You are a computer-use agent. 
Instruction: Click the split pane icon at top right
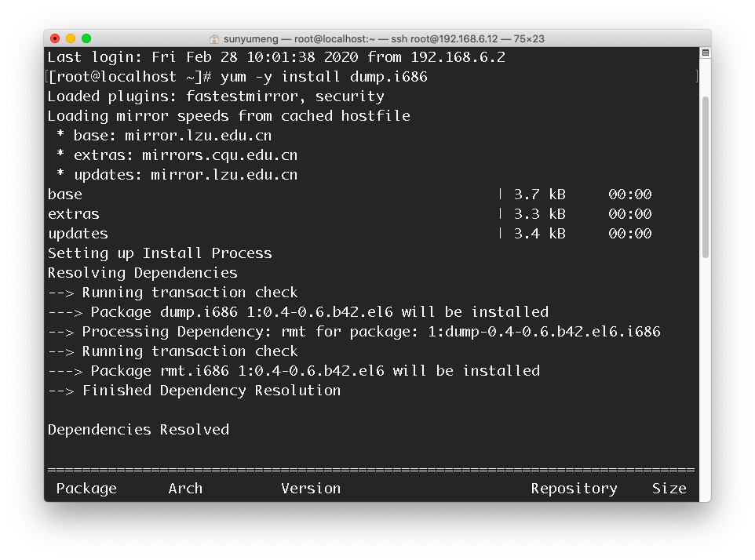[x=706, y=53]
